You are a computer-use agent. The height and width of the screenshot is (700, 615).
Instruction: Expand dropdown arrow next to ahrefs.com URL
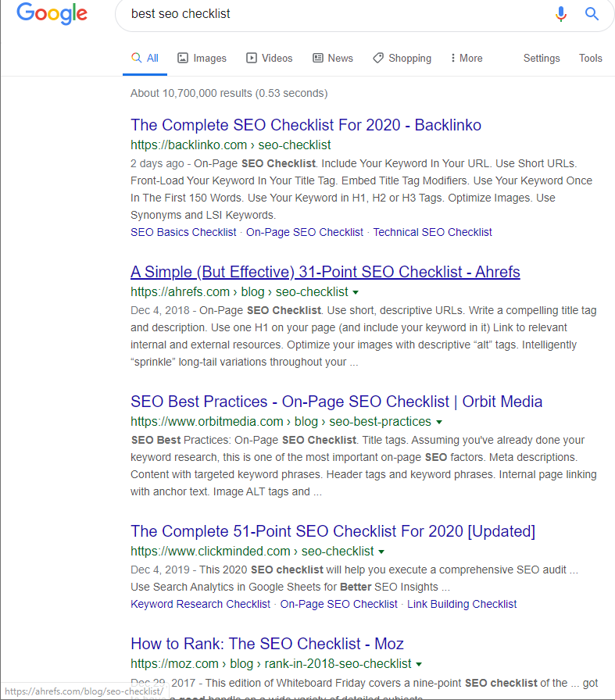coord(356,292)
